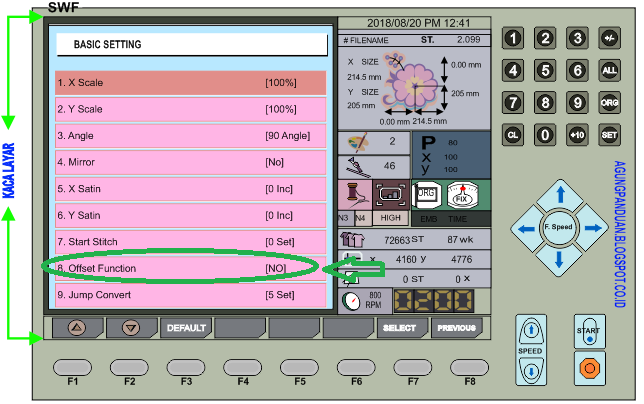644x404 pixels.
Task: Click the needle stitching icon
Action: 356,166
